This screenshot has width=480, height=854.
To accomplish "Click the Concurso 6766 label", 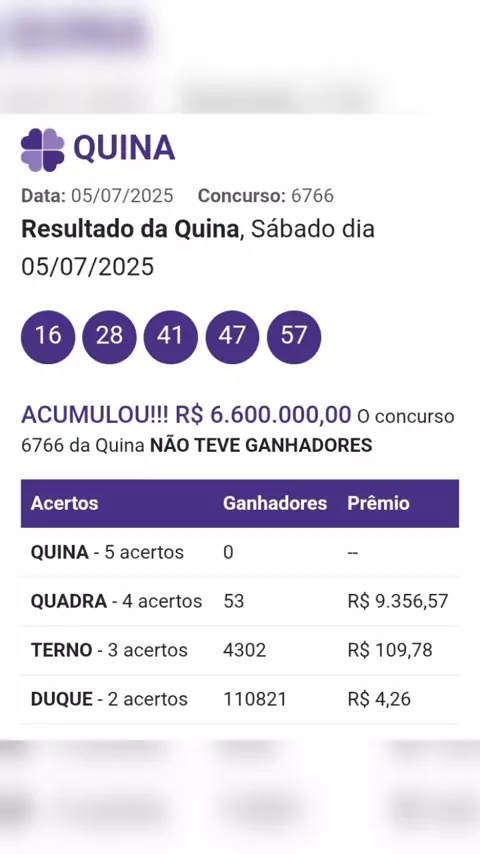I will pos(266,196).
